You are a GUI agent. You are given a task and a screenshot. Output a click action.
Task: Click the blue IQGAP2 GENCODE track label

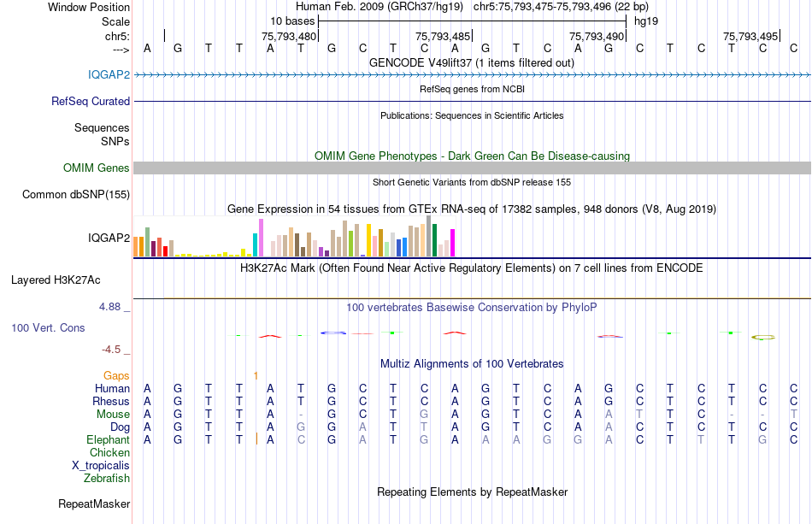[x=109, y=74]
